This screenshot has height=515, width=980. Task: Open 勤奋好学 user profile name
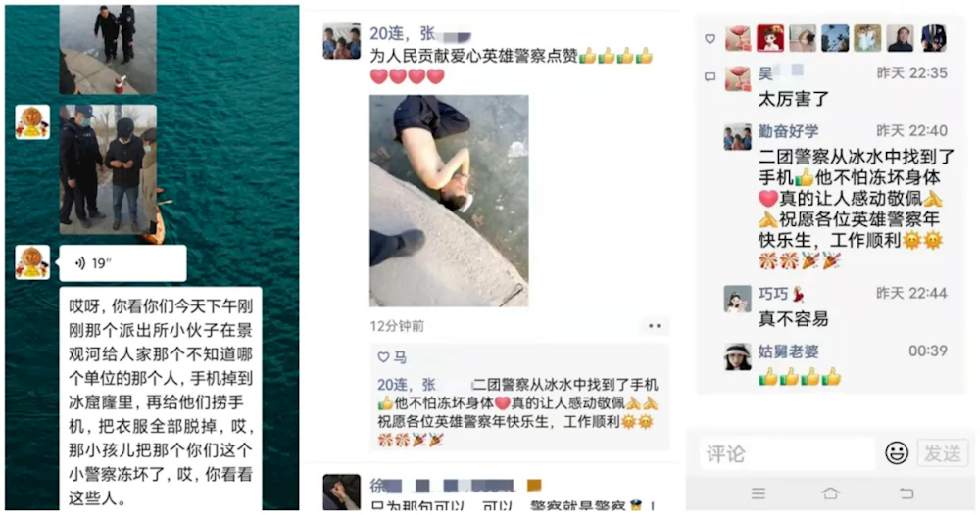point(788,131)
